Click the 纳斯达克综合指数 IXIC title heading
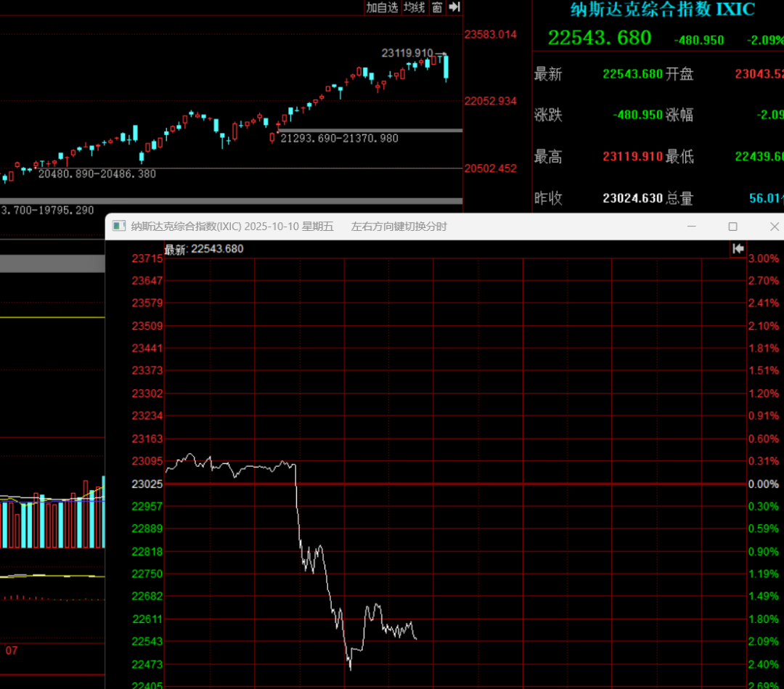 point(663,9)
